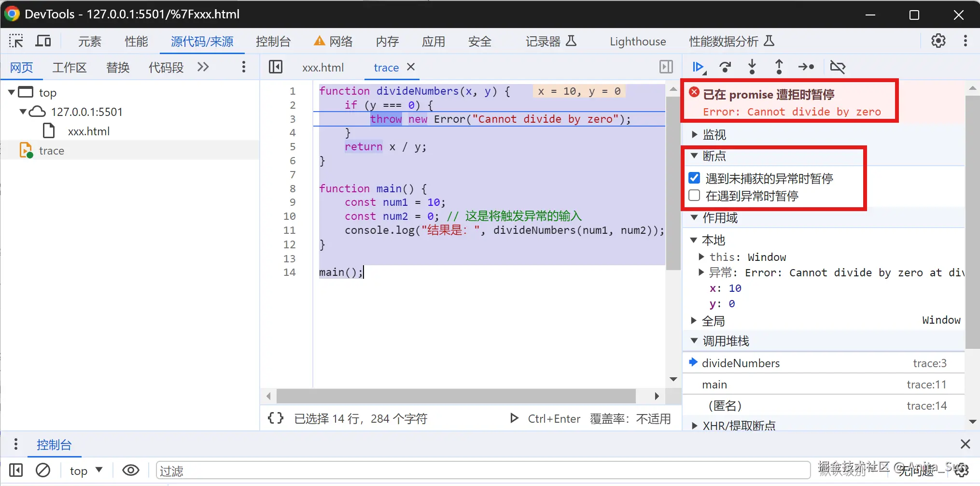Image resolution: width=980 pixels, height=486 pixels.
Task: Collapse the 127.0.0.1:5501 tree node
Action: [x=23, y=112]
